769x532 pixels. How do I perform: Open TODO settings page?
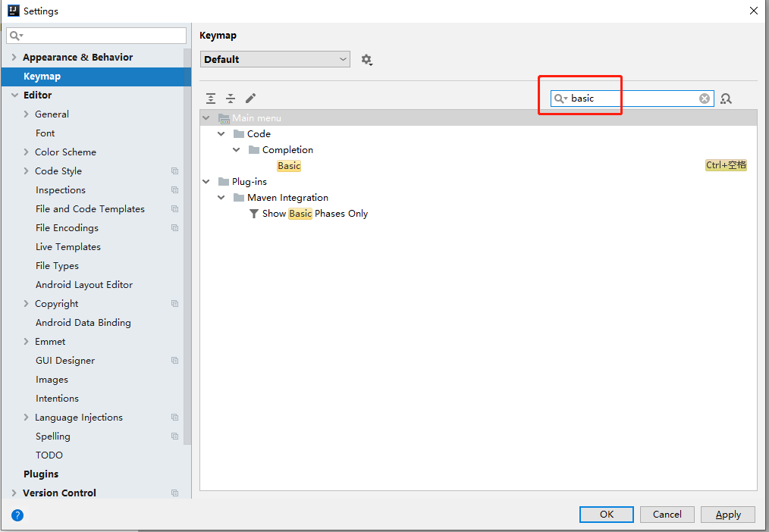49,455
